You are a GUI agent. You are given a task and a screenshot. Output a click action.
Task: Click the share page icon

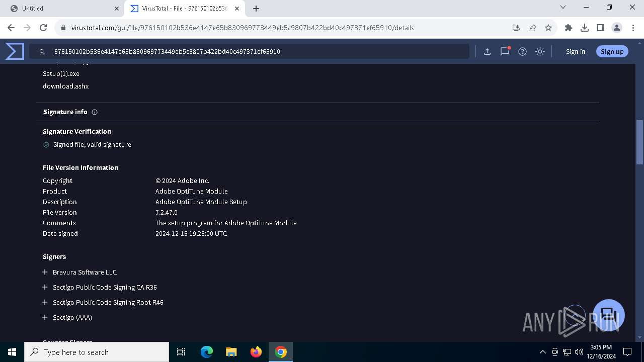coord(532,28)
